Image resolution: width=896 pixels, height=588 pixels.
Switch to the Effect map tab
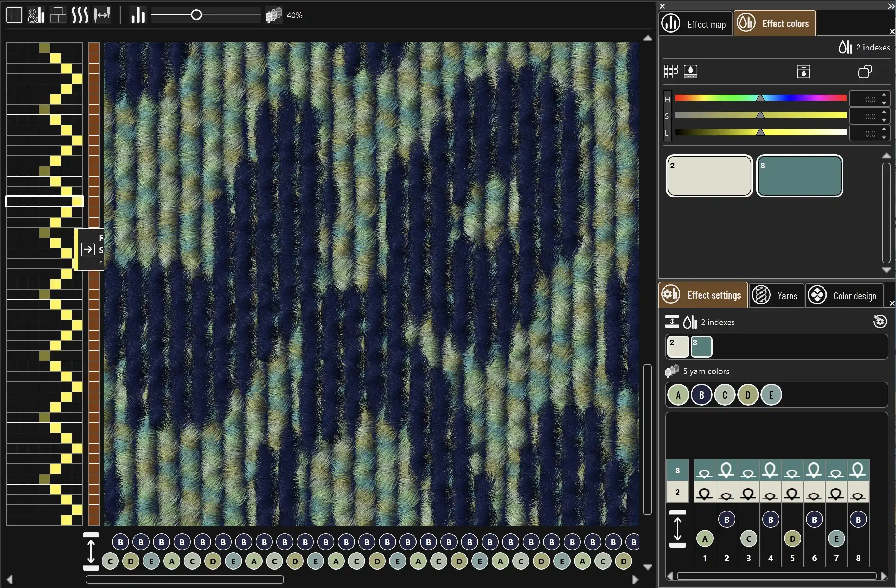pyautogui.click(x=695, y=24)
